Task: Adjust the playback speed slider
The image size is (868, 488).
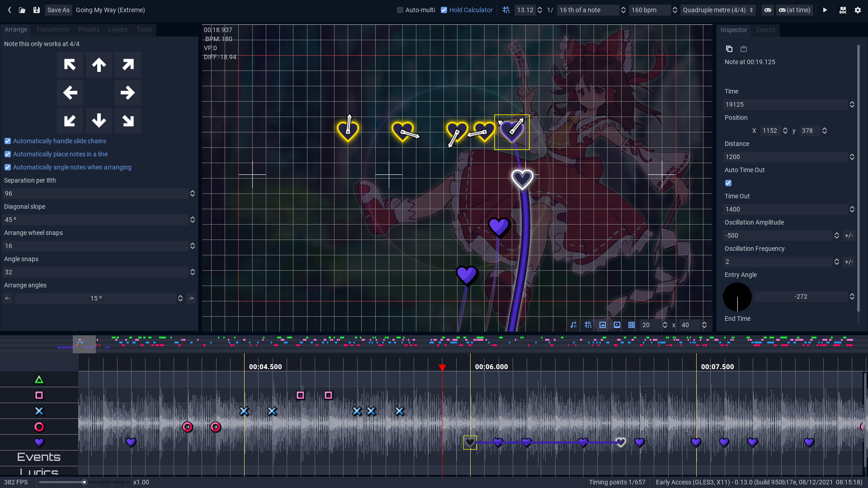Action: pos(84,482)
